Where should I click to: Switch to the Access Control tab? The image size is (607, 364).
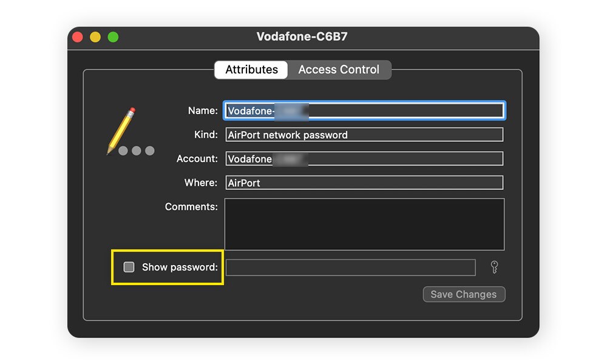(339, 70)
